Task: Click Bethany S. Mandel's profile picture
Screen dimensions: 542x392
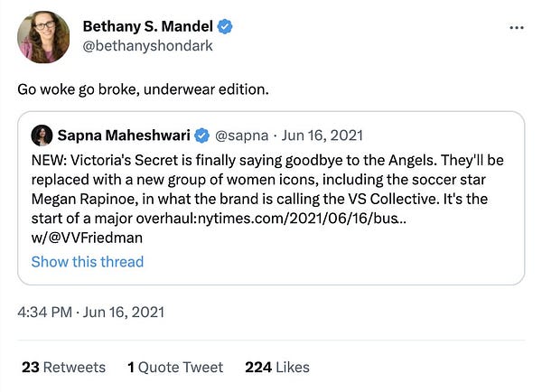Action: point(42,37)
